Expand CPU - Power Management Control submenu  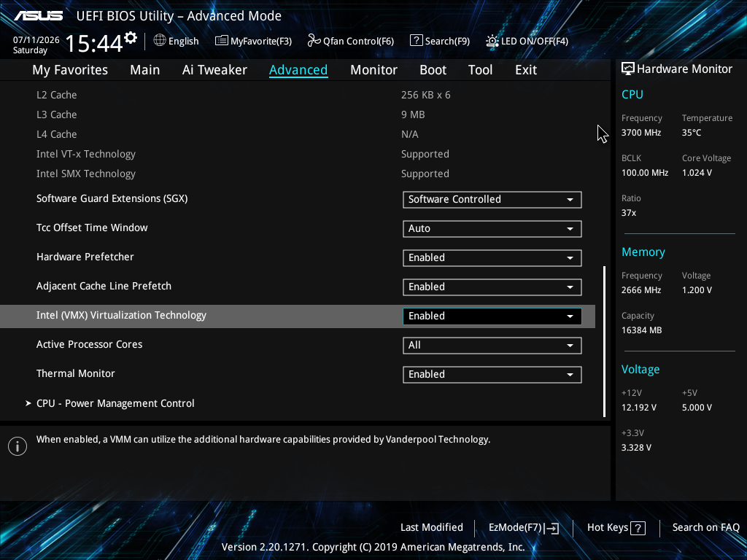(115, 403)
